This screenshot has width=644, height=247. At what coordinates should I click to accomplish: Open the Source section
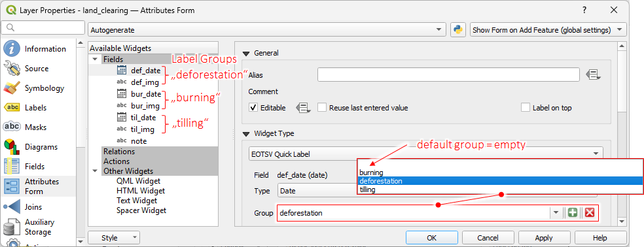38,69
